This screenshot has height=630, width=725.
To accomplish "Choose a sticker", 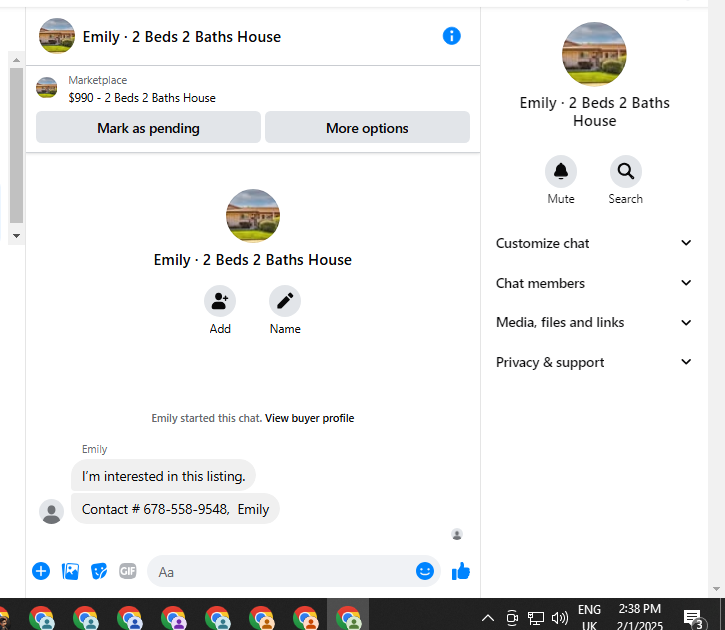I will 99,571.
